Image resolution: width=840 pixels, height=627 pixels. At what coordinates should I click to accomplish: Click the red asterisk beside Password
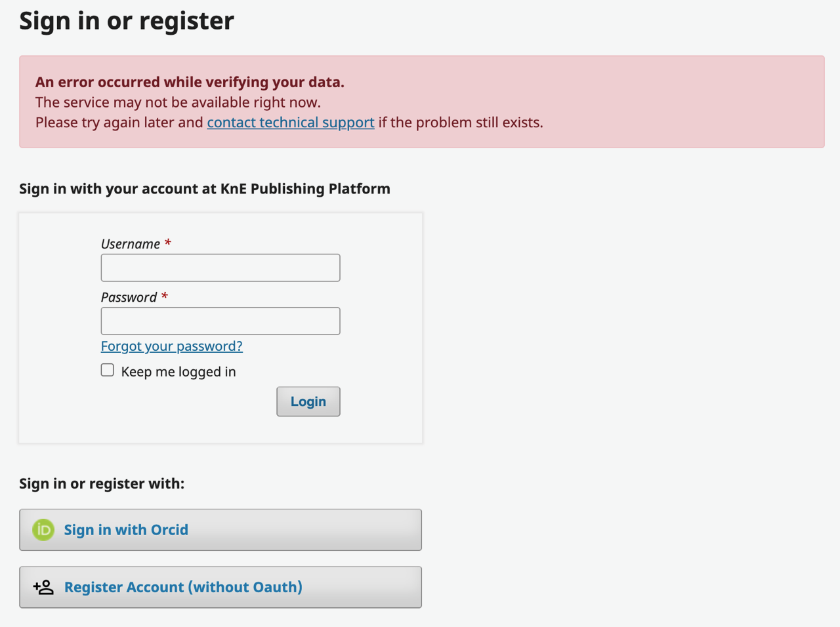[165, 296]
